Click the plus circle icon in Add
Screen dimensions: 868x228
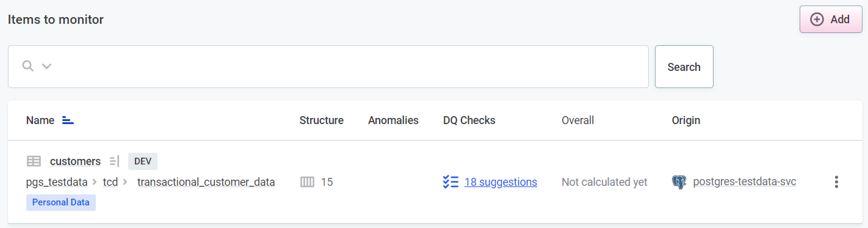pyautogui.click(x=817, y=19)
